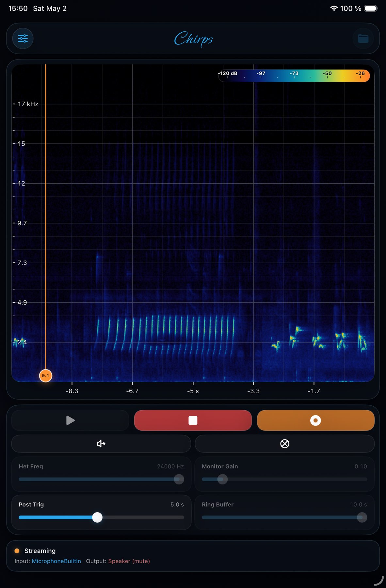Open the recordings folder icon
This screenshot has height=588, width=386.
pos(363,39)
